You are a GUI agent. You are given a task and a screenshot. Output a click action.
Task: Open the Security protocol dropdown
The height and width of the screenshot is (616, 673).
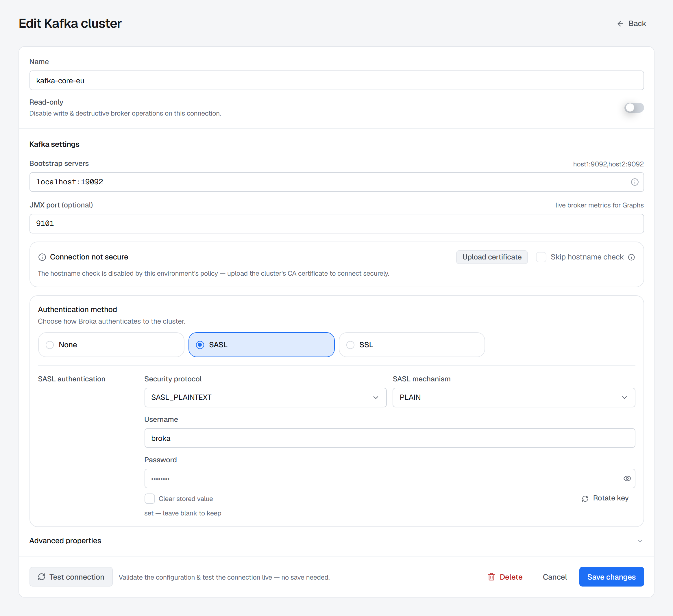click(265, 398)
